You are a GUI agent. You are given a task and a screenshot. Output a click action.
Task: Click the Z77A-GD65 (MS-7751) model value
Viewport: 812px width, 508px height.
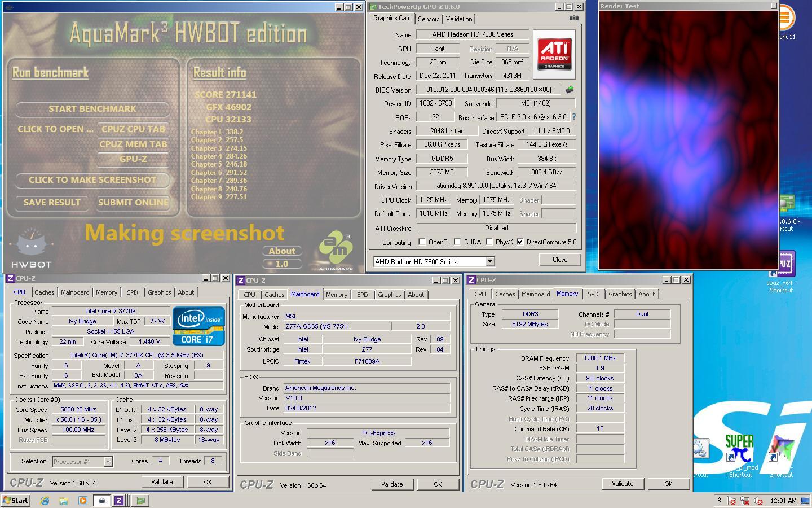(x=336, y=326)
